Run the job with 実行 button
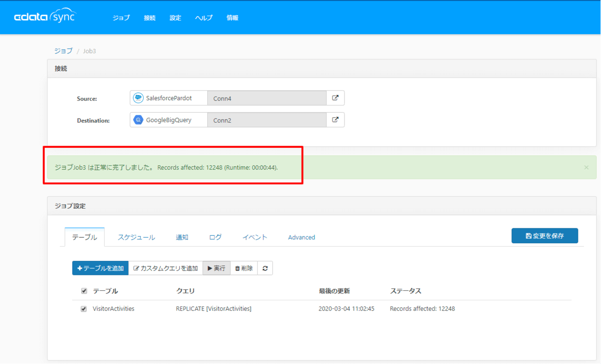The height and width of the screenshot is (364, 601). 217,268
